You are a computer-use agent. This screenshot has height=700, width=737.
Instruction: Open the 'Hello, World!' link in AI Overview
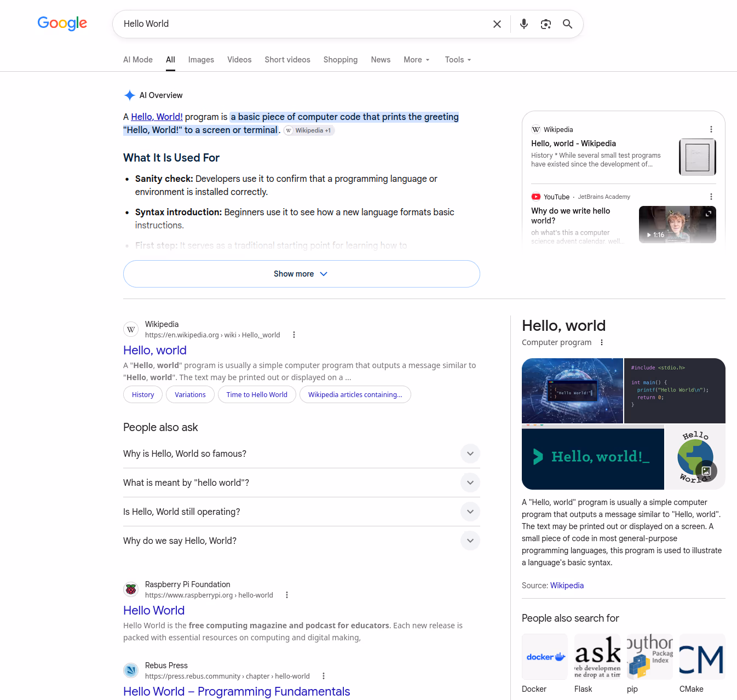pos(157,117)
